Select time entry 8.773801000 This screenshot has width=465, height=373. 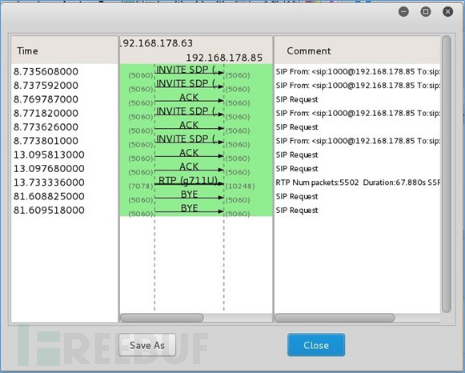(46, 141)
